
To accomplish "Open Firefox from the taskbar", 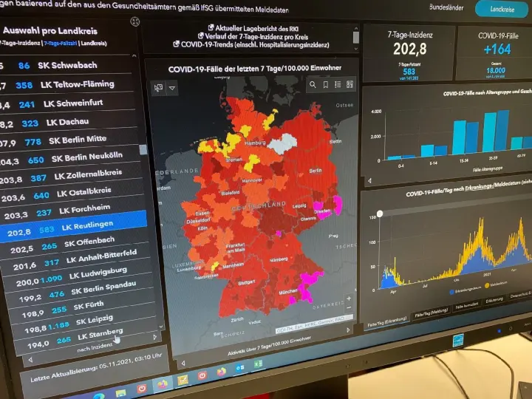I will [x=162, y=383].
